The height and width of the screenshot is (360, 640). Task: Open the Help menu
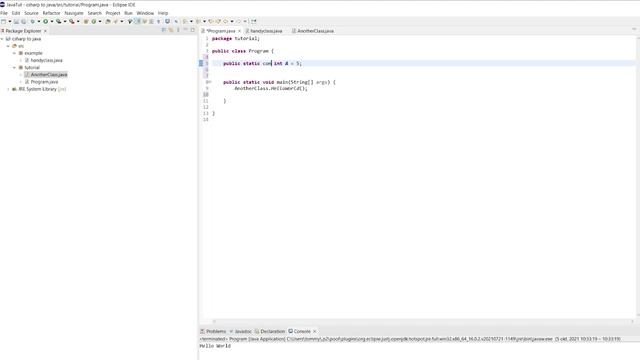[x=163, y=13]
